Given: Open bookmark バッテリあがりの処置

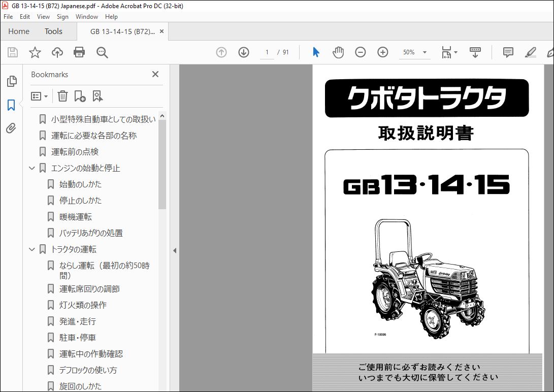Looking at the screenshot, I should pos(91,233).
